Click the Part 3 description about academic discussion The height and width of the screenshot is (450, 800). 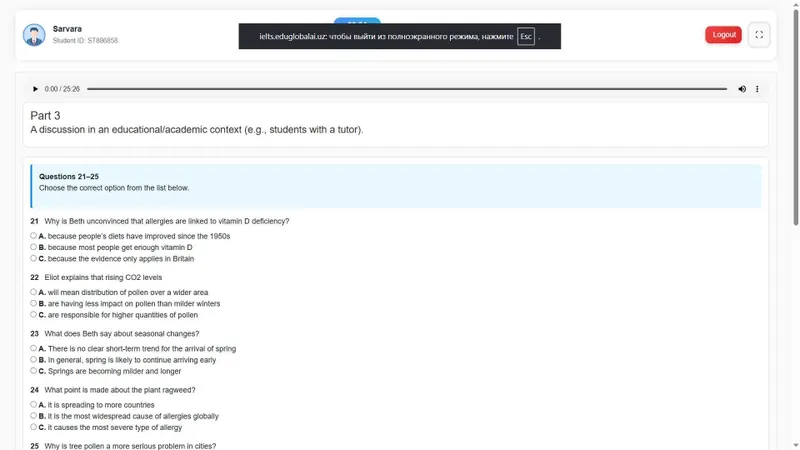point(197,130)
